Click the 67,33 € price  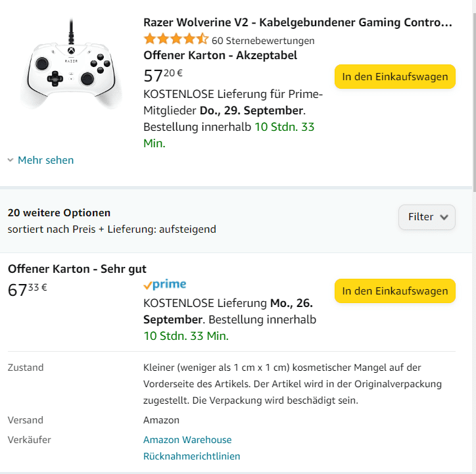pos(27,290)
